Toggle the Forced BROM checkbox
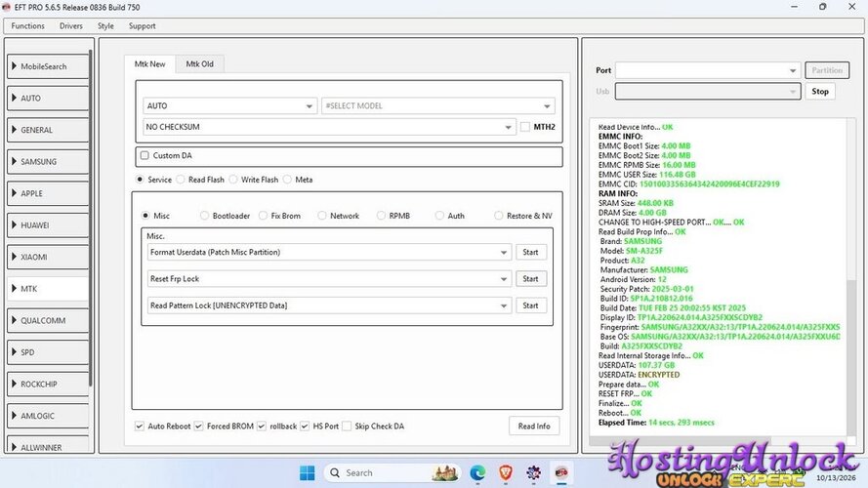Viewport: 868px width, 488px height. pos(199,427)
